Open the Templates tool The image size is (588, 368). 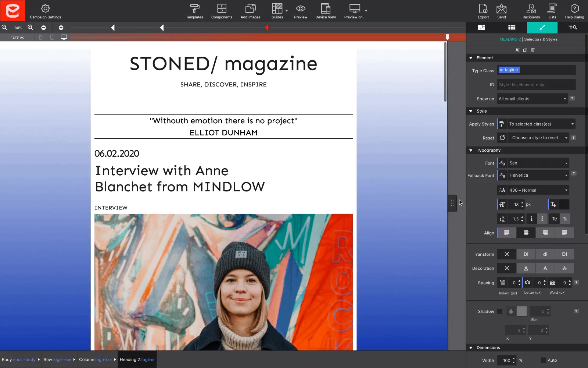pos(194,11)
